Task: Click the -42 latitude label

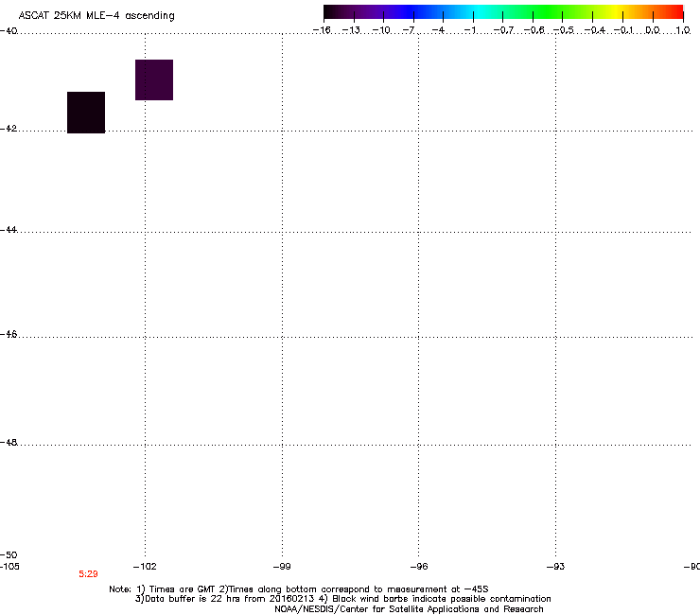Action: (9, 128)
